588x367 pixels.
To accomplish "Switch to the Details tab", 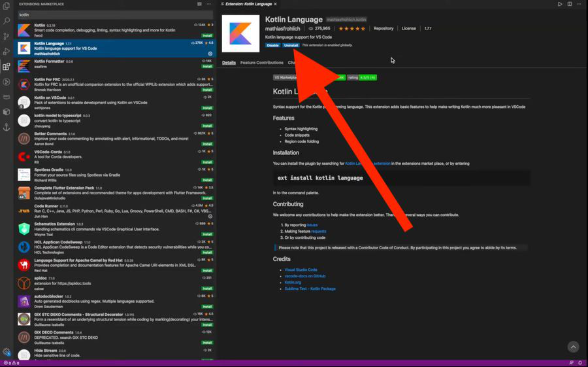I will click(229, 63).
